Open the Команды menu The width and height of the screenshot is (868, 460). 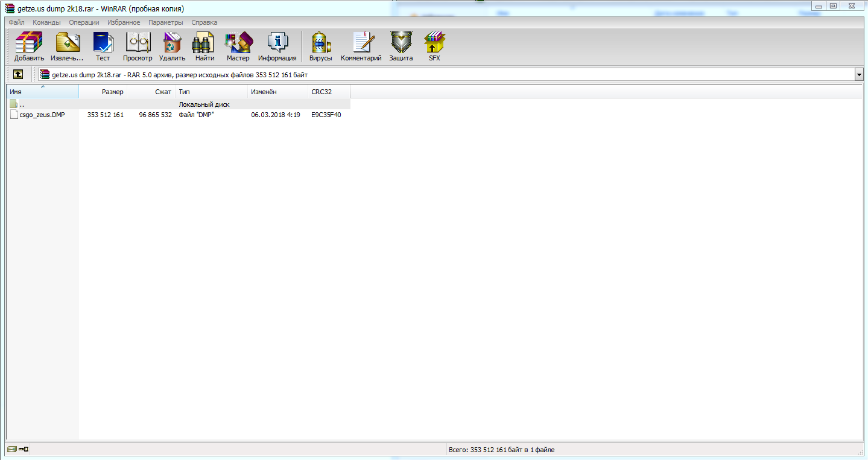pyautogui.click(x=46, y=22)
